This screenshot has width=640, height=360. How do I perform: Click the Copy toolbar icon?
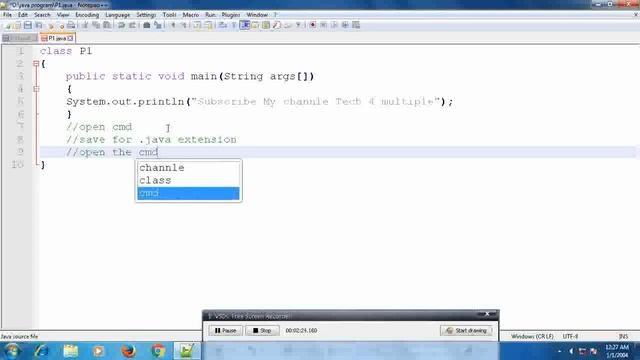click(96, 25)
